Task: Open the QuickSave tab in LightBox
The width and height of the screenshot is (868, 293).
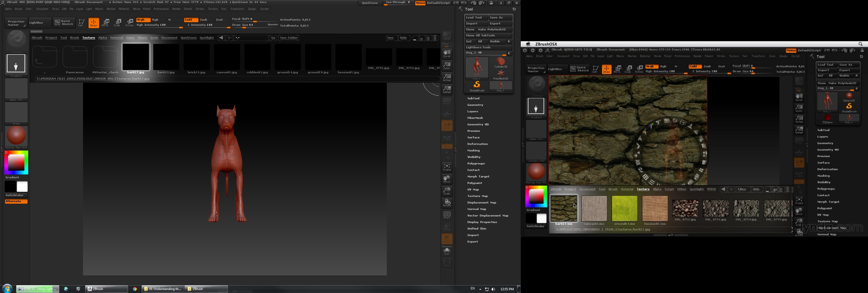Action: [188, 38]
